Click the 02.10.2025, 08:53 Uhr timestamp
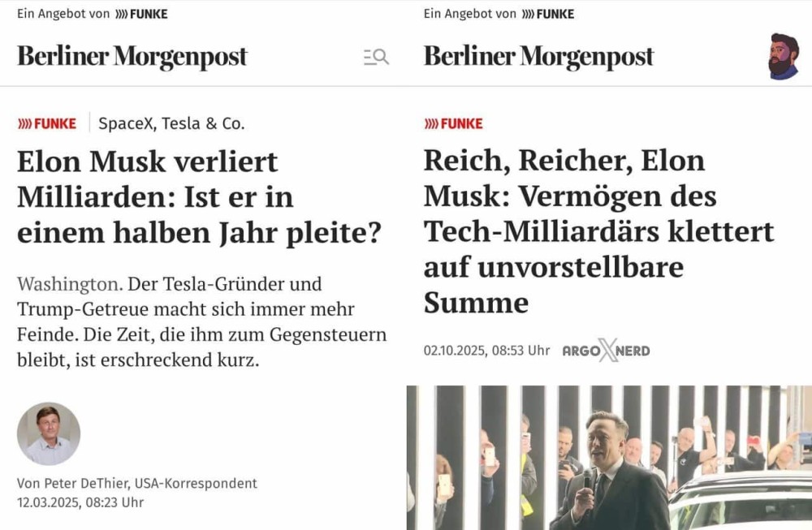Image resolution: width=812 pixels, height=530 pixels. 486,351
